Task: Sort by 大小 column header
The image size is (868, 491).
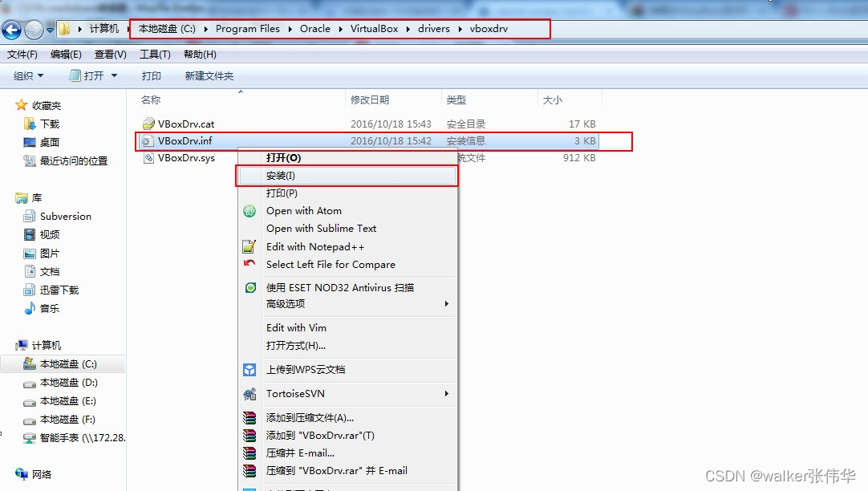Action: [x=553, y=99]
